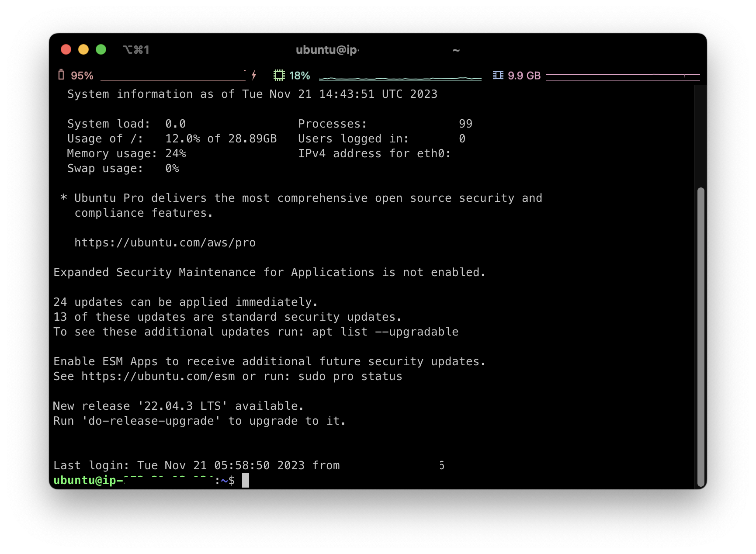
Task: Click the 'System load: 0.0' text
Action: coord(126,124)
